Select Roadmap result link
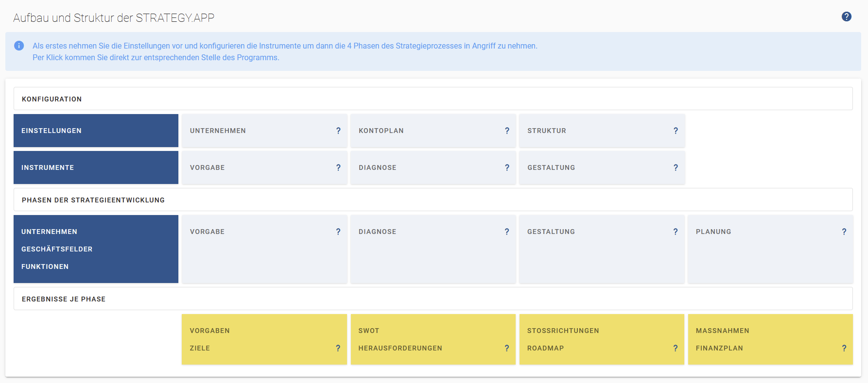 pos(545,348)
